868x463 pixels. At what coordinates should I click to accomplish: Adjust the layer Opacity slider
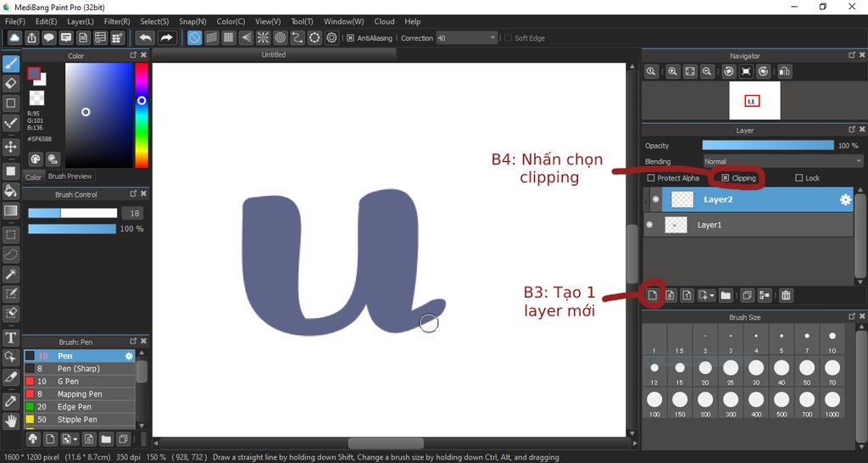(768, 145)
